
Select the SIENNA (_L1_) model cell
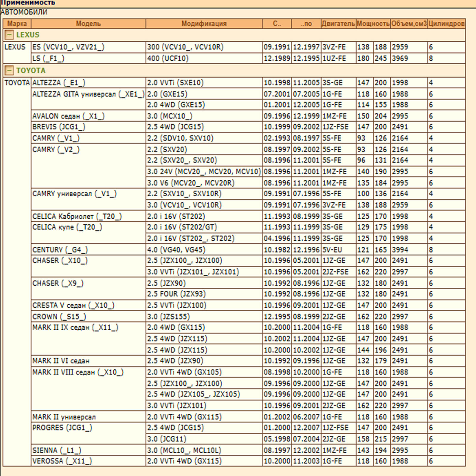click(x=57, y=450)
